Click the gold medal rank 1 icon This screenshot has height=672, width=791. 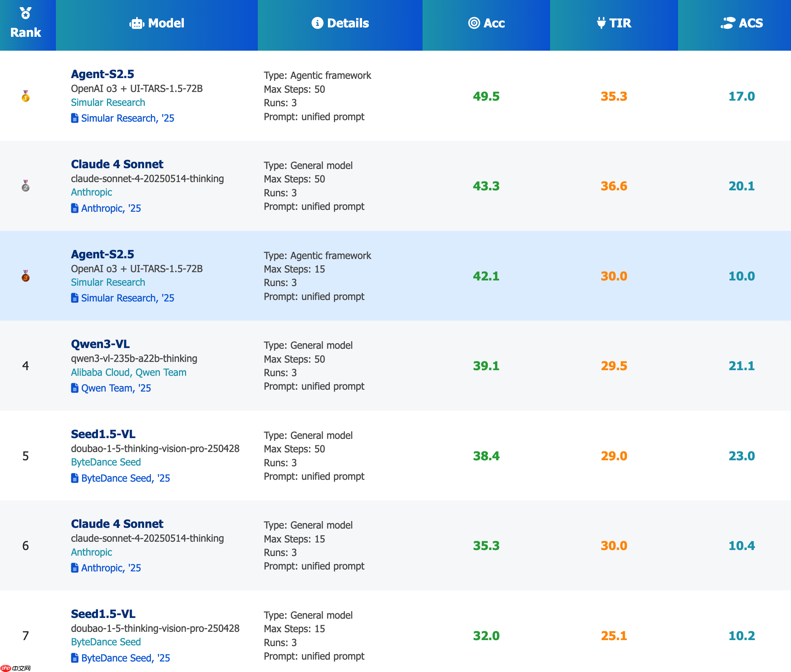tap(26, 96)
